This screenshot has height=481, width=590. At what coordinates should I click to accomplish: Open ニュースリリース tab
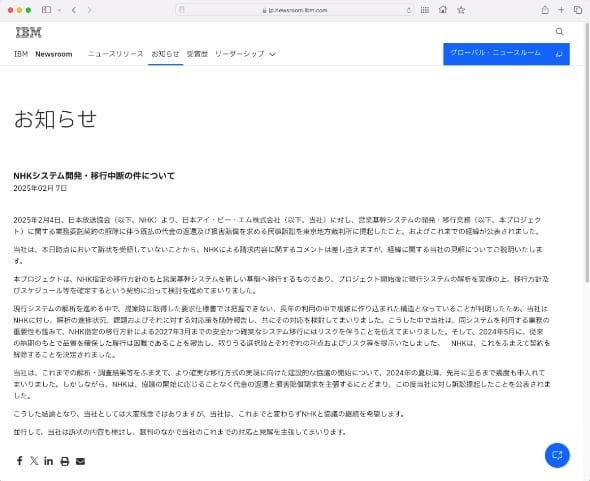(x=116, y=54)
